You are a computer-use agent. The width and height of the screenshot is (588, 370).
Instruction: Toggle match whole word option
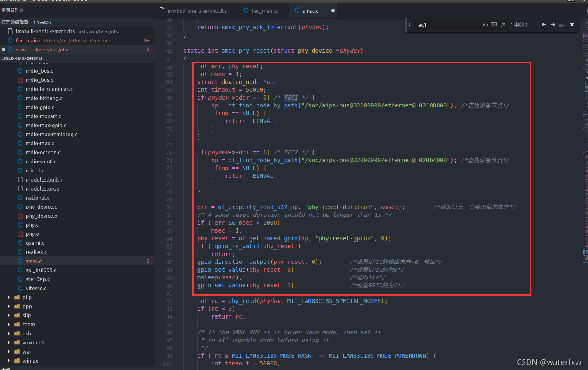494,25
